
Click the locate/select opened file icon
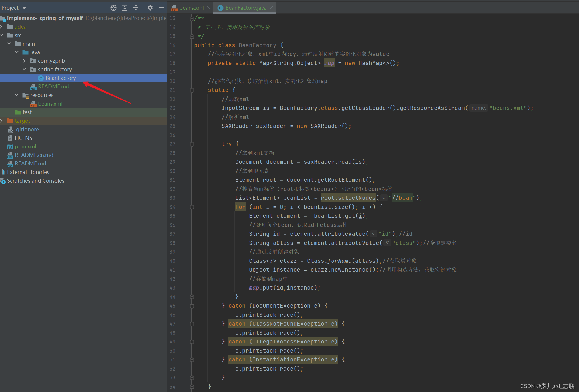click(x=114, y=8)
